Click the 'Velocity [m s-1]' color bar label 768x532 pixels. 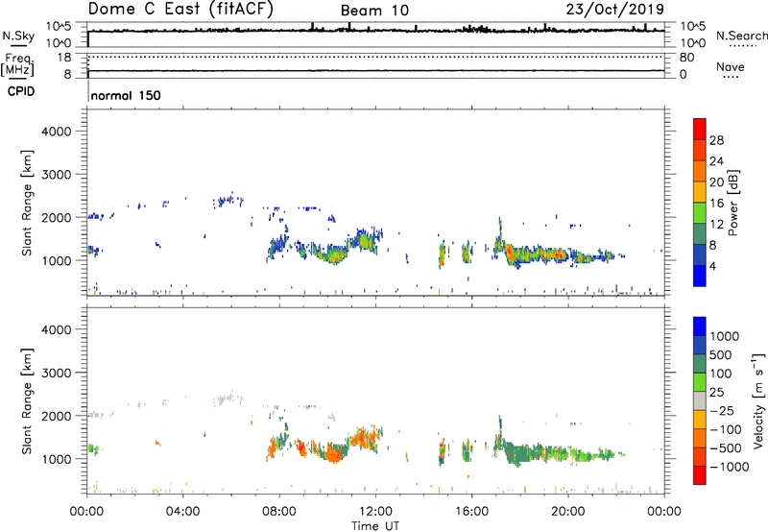[x=758, y=400]
